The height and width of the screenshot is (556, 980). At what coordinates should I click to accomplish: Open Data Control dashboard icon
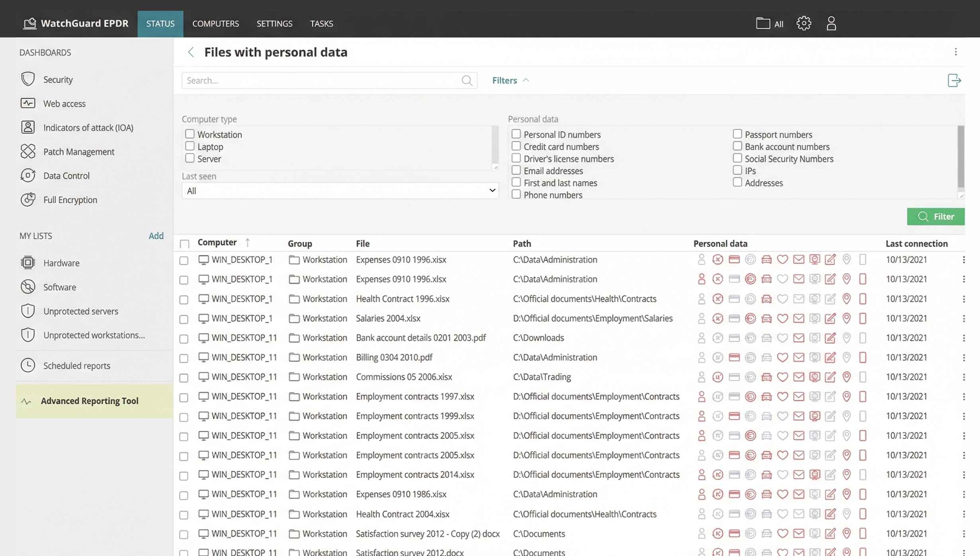(x=28, y=176)
